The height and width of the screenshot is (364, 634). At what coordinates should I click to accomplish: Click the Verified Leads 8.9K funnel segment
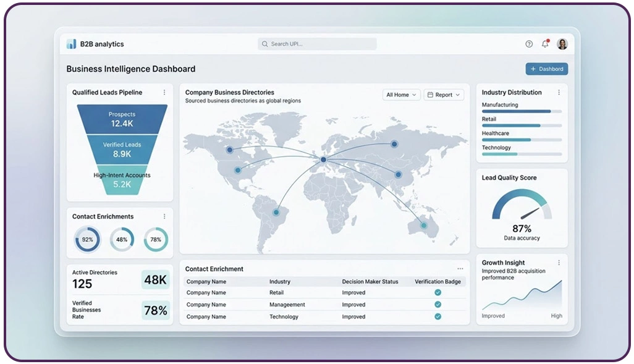click(x=122, y=150)
